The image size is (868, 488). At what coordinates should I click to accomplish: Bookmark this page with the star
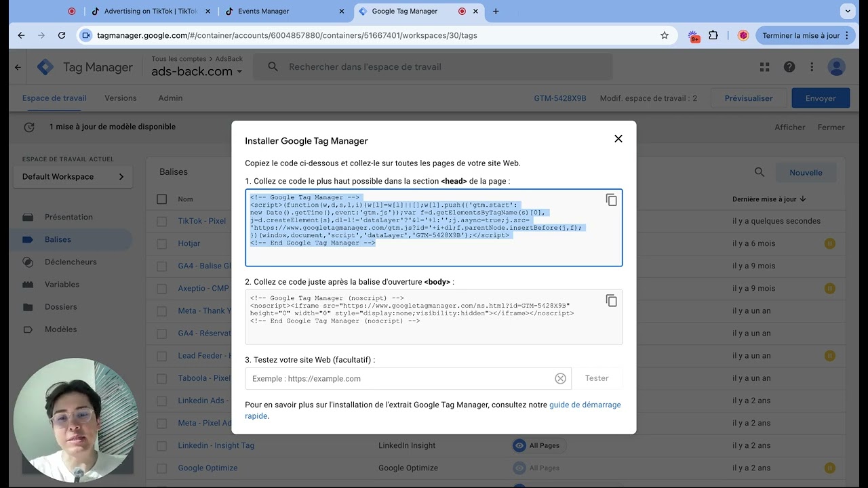click(665, 35)
